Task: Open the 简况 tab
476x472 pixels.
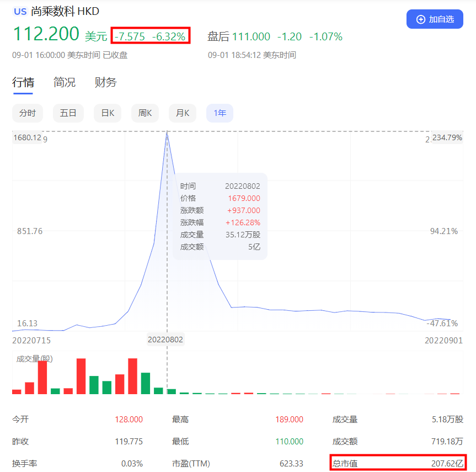Action: tap(65, 82)
